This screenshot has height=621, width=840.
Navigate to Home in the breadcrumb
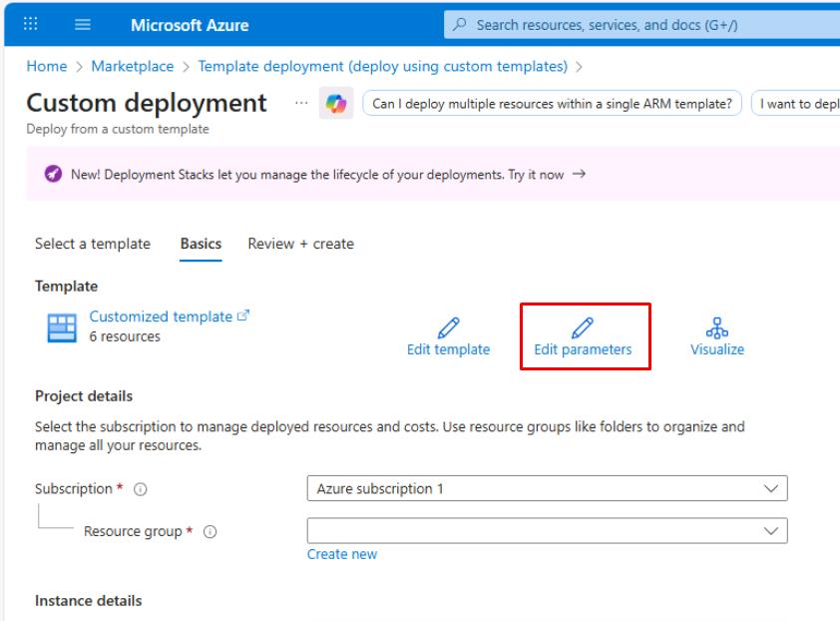[46, 67]
